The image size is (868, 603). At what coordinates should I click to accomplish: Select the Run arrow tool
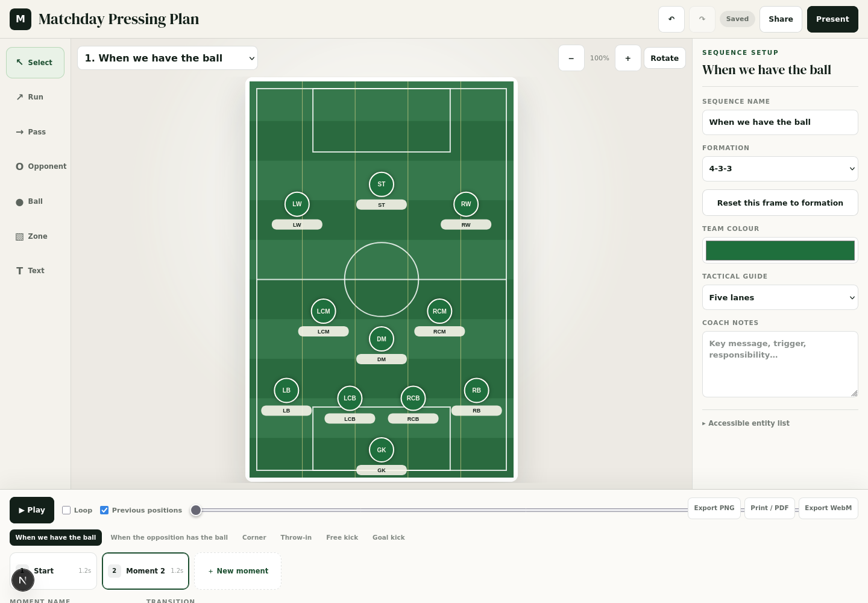pos(36,97)
